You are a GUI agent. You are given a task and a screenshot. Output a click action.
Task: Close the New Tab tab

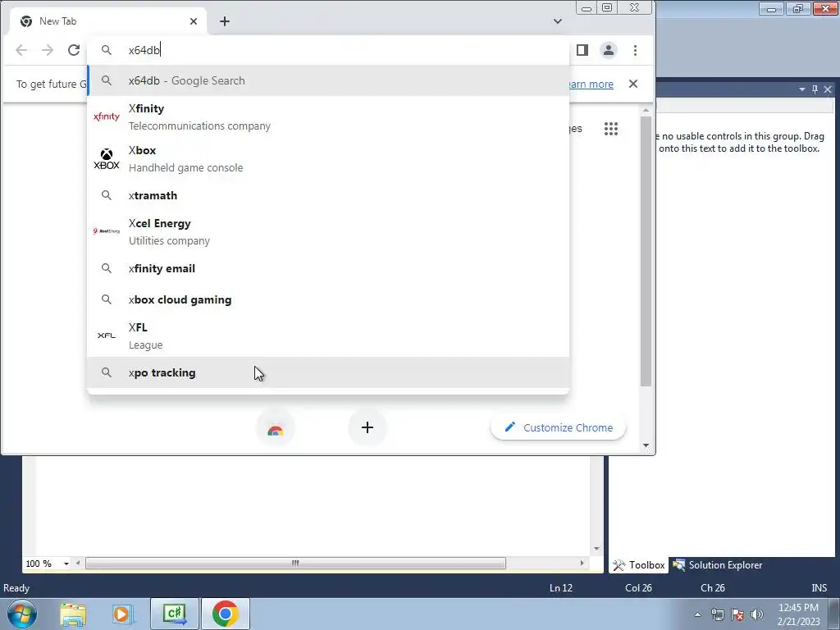(194, 21)
